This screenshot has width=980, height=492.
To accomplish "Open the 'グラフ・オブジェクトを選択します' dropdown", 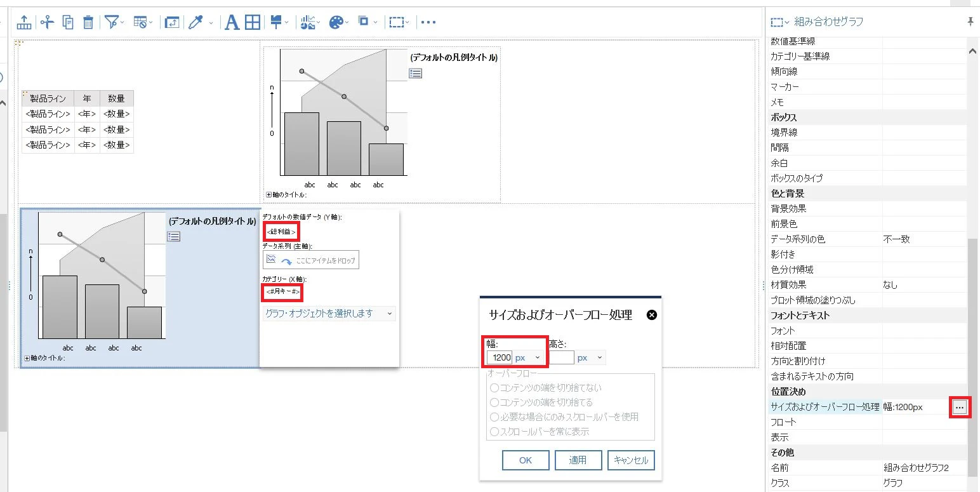I will coord(329,313).
